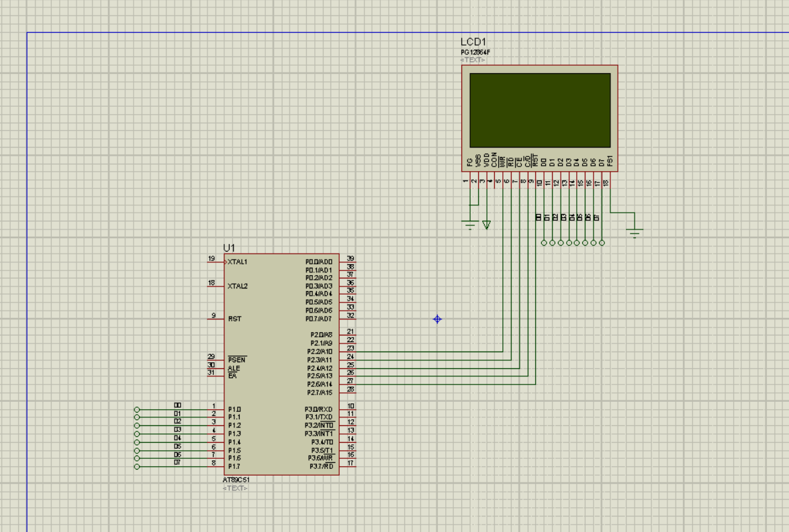This screenshot has height=532, width=789.
Task: Click pin number 19 beside XTAL1
Action: [x=212, y=258]
